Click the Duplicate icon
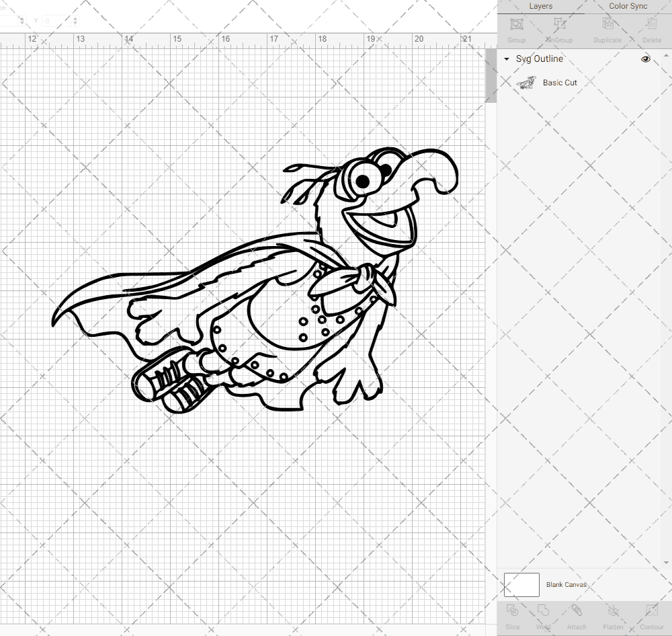Screen dimensions: 672x636 pos(607,24)
